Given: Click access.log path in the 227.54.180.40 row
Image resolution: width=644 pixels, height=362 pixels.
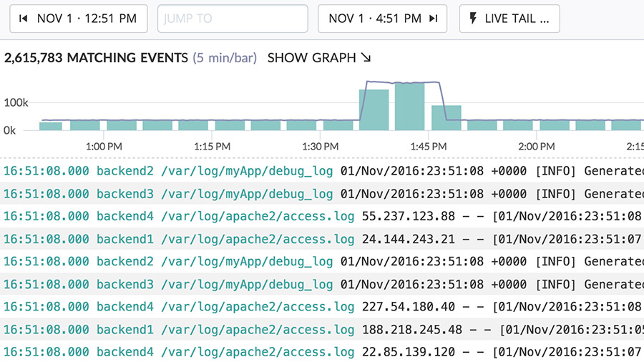Looking at the screenshot, I should [x=258, y=307].
